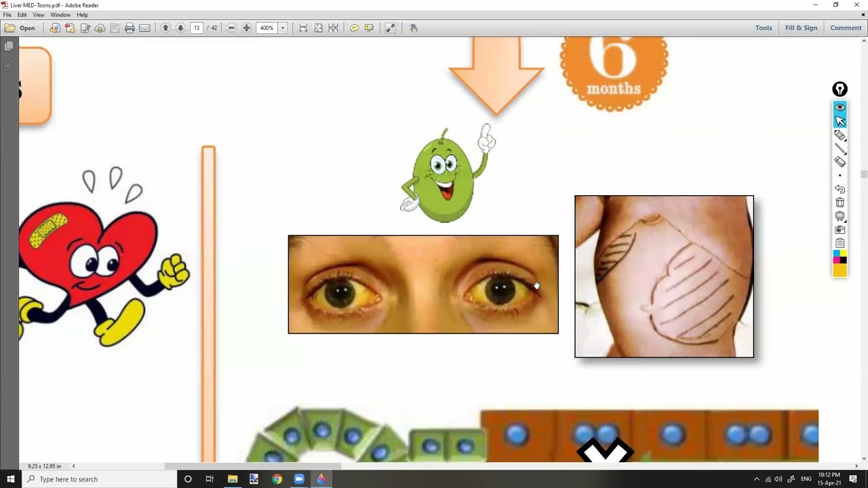Click the Create PDF online icon
868x488 pixels.
coord(55,28)
